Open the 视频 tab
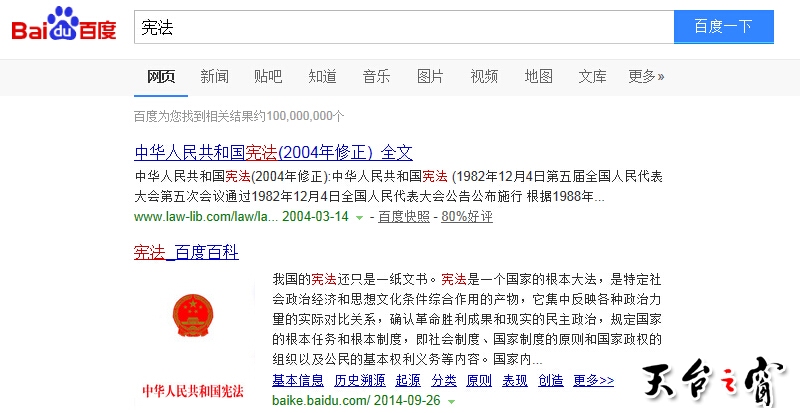Image resolution: width=800 pixels, height=413 pixels. pos(484,77)
